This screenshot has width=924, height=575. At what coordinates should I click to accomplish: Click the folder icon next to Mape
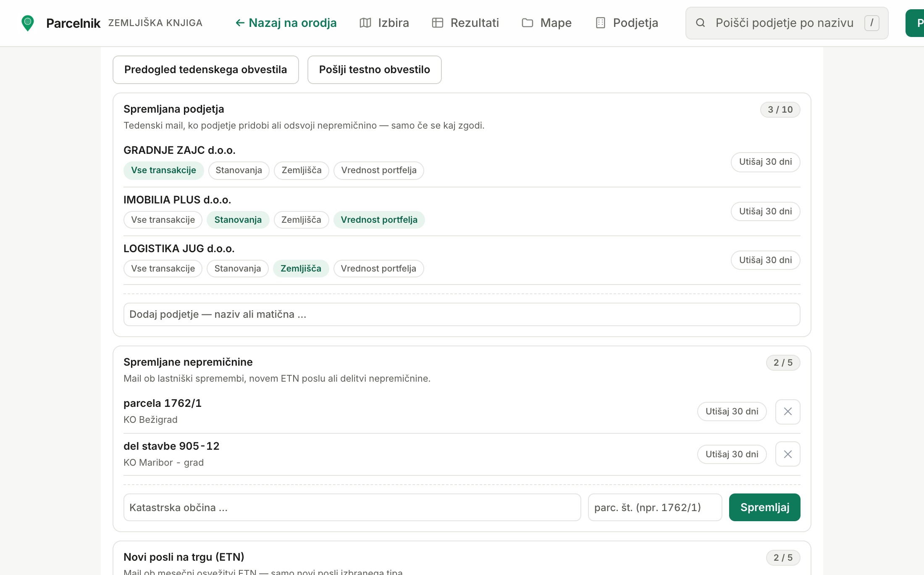pyautogui.click(x=528, y=23)
